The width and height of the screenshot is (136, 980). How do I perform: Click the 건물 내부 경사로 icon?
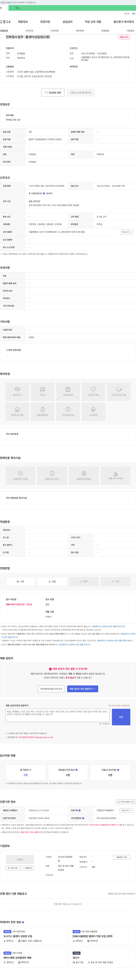tap(115, 476)
